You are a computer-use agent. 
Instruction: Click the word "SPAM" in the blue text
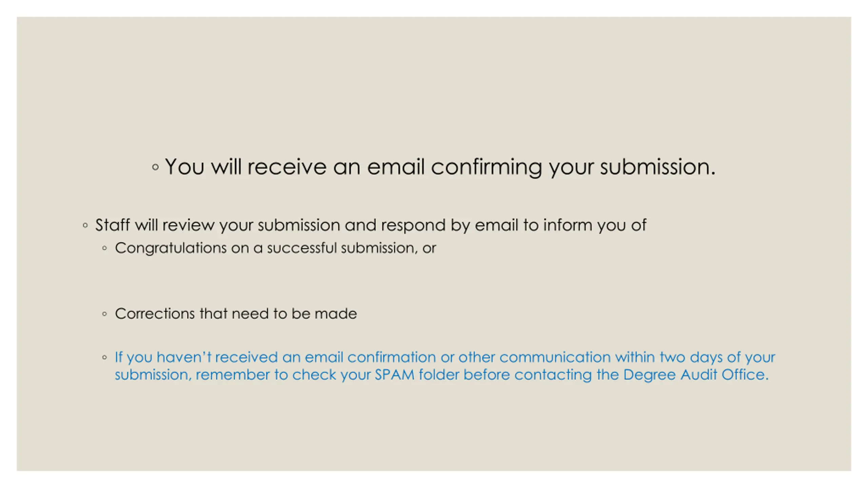click(394, 375)
